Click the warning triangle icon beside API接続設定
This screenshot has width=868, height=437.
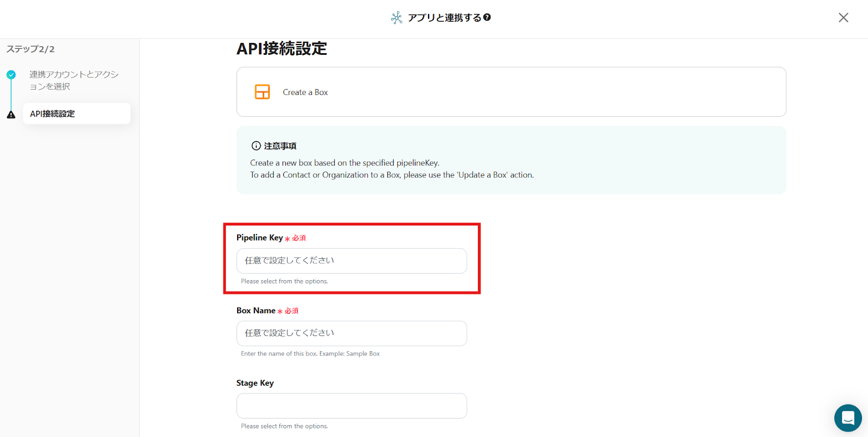[x=11, y=115]
